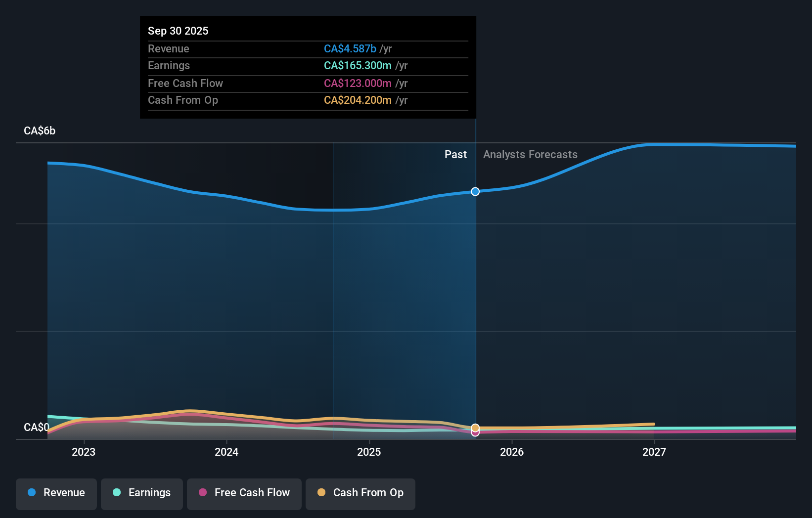Click the 2027 x-axis label
The height and width of the screenshot is (518, 812).
click(x=654, y=452)
